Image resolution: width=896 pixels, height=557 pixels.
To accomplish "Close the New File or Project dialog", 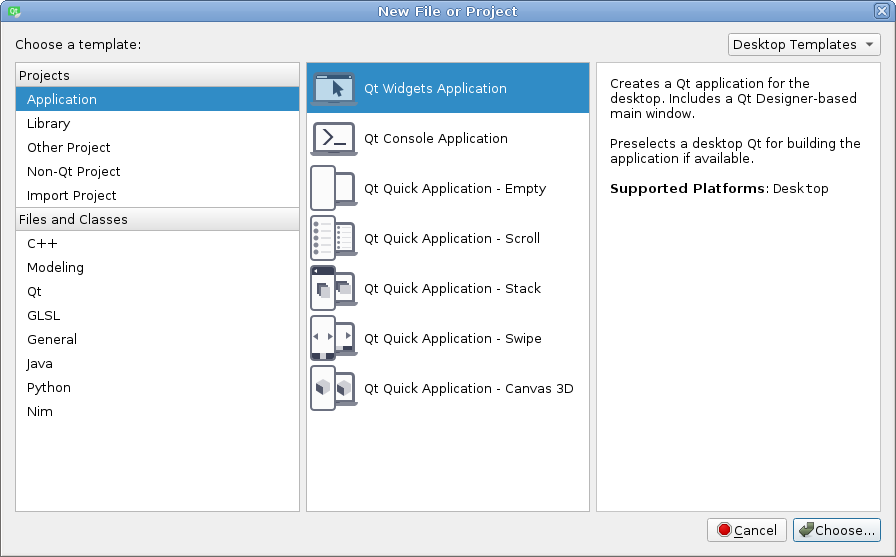I will pyautogui.click(x=882, y=11).
